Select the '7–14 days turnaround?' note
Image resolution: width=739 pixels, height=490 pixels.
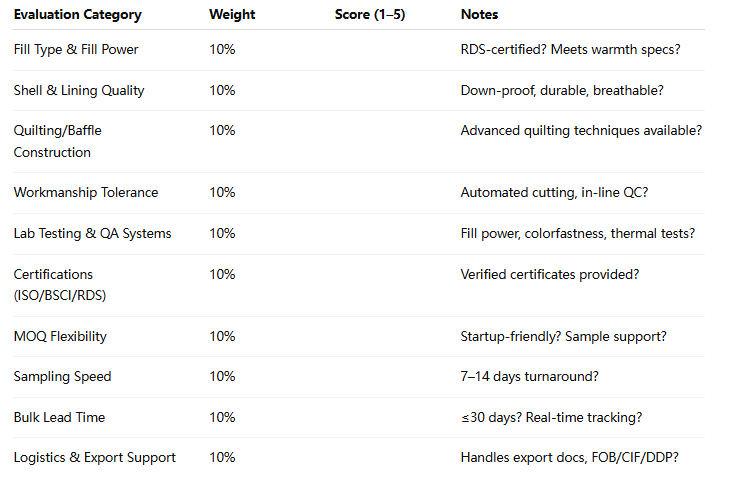[x=529, y=376]
